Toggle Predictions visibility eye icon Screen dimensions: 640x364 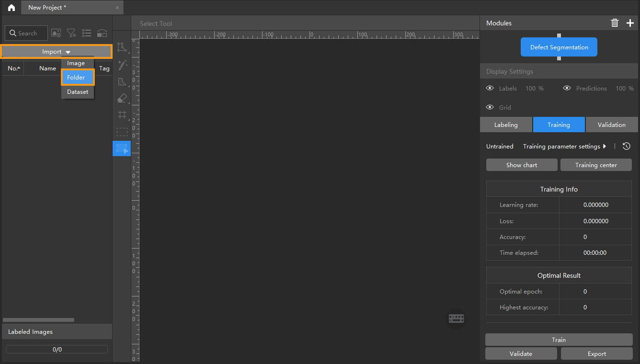pyautogui.click(x=567, y=88)
